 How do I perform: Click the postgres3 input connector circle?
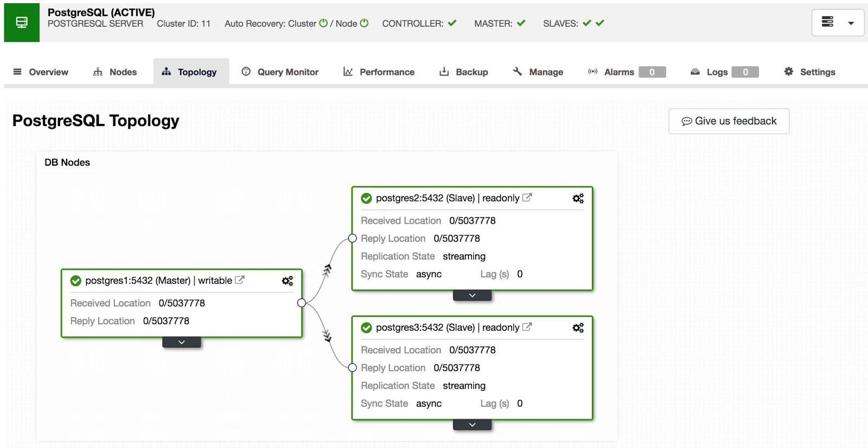point(353,368)
